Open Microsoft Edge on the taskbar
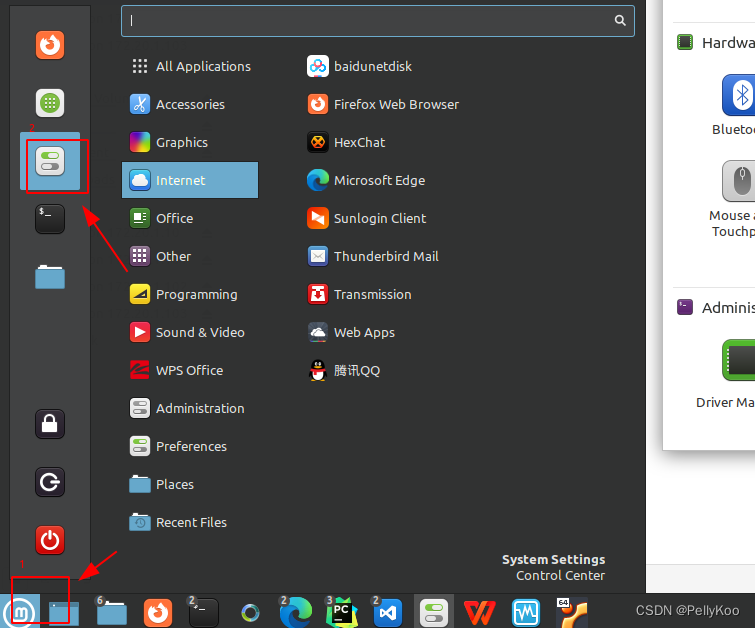Screen dimensions: 755x628 [296, 613]
